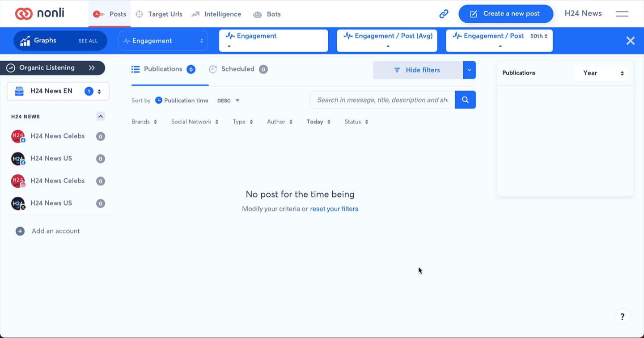Click the Publication time sort label
This screenshot has width=644, height=338.
(x=186, y=101)
